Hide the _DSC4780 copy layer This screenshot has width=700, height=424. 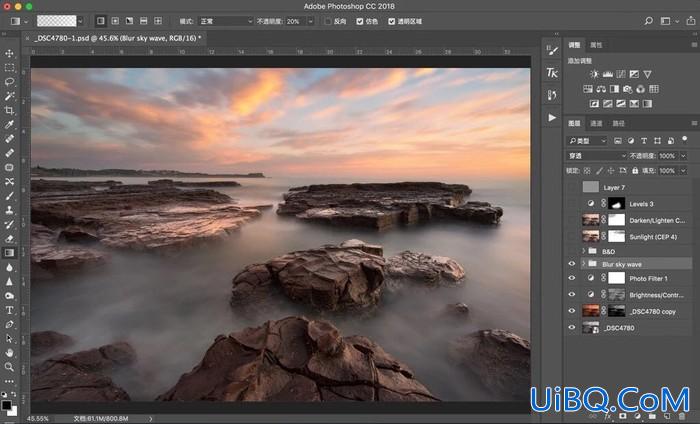[572, 311]
